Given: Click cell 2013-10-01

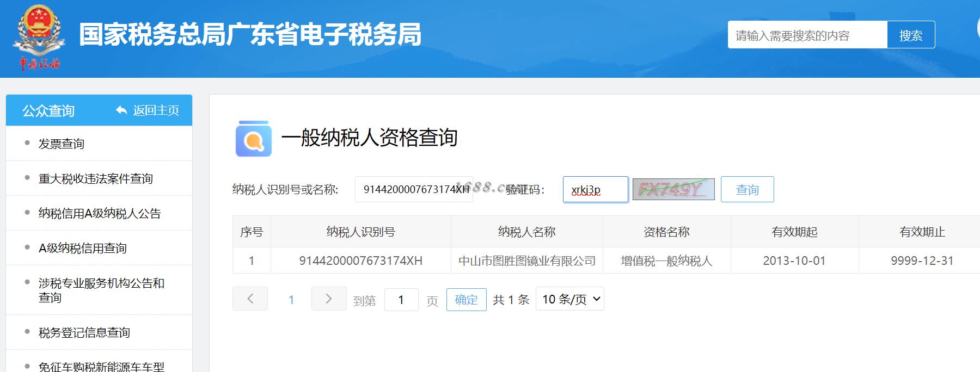Looking at the screenshot, I should pyautogui.click(x=794, y=261).
